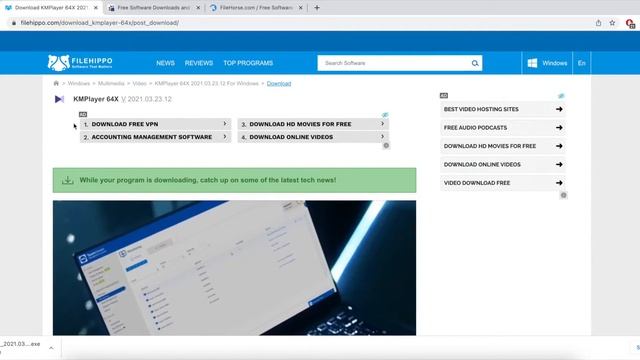Click the AD label above sidebar ads
The image size is (640, 360).
[444, 96]
